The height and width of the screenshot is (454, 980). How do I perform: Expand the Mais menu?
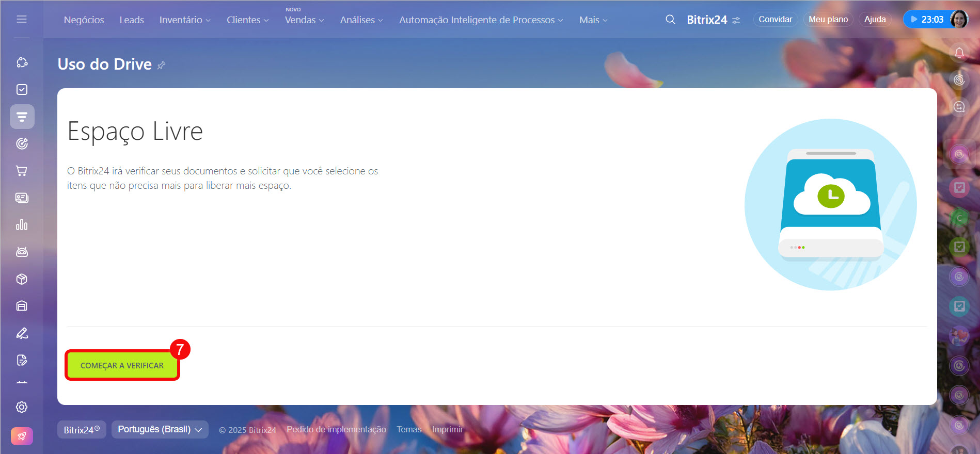(x=593, y=20)
